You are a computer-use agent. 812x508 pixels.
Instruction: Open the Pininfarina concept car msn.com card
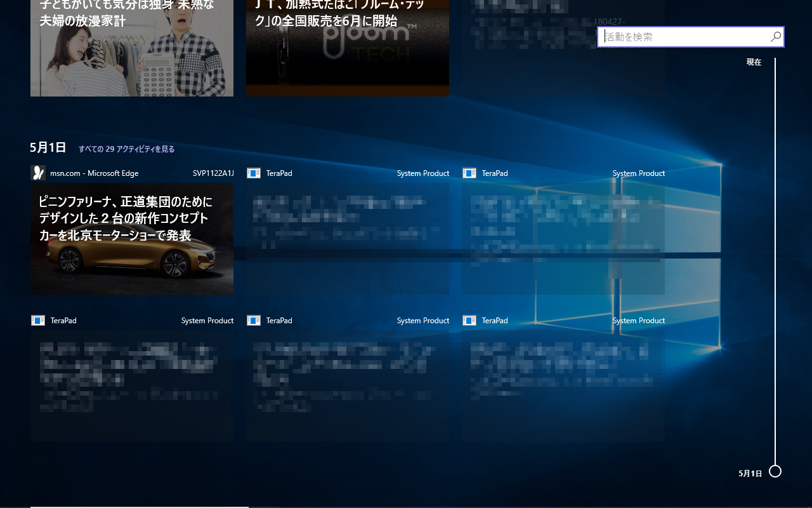click(132, 239)
